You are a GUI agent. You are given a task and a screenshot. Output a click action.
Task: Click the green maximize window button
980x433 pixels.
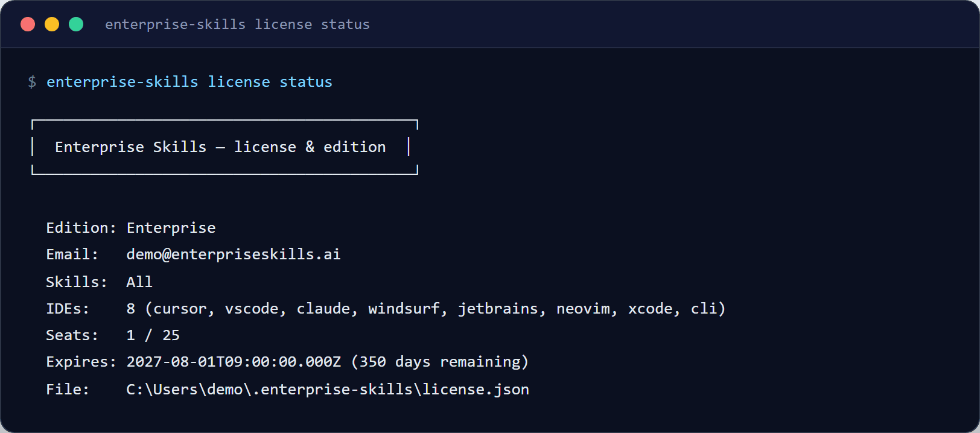(x=76, y=24)
